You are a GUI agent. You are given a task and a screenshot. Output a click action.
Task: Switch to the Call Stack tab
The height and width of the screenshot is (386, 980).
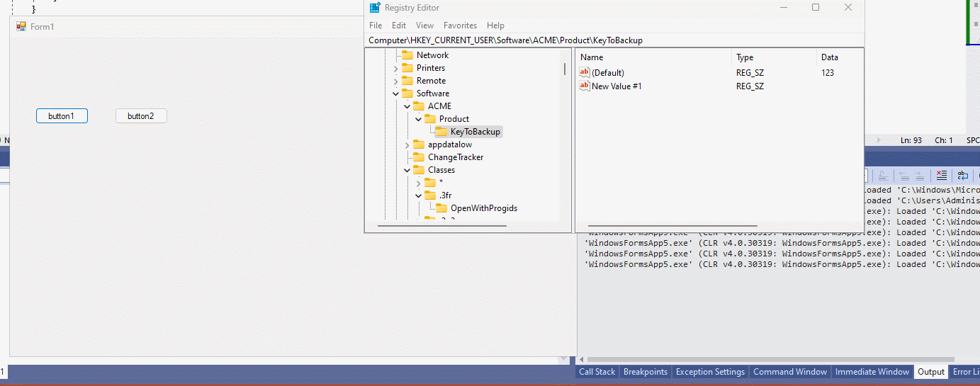click(597, 372)
